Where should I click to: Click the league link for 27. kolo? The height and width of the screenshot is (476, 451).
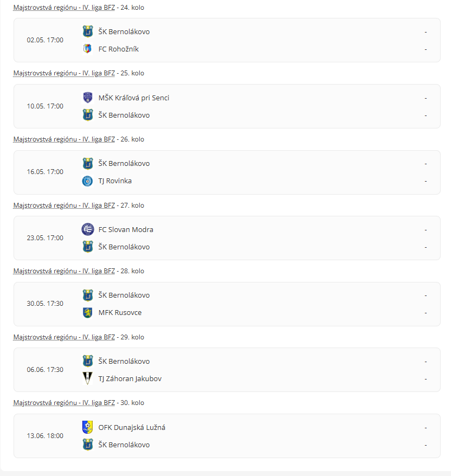(x=64, y=205)
